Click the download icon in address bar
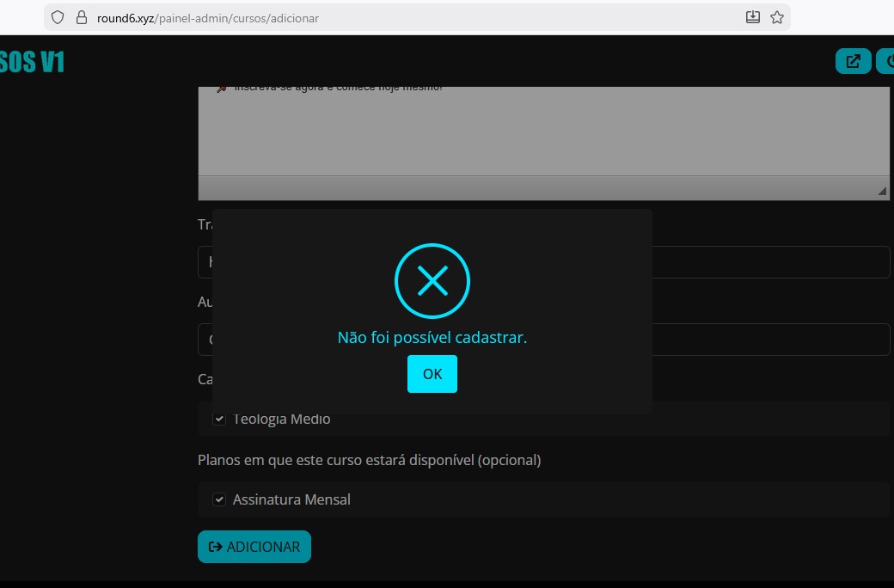Screen dimensions: 894x588 (x=752, y=17)
